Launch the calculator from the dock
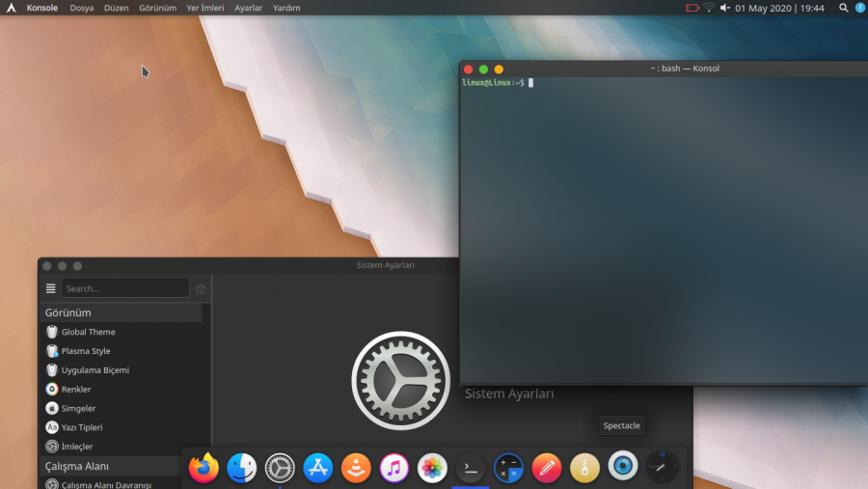Screen dimensions: 868x489 click(508, 468)
